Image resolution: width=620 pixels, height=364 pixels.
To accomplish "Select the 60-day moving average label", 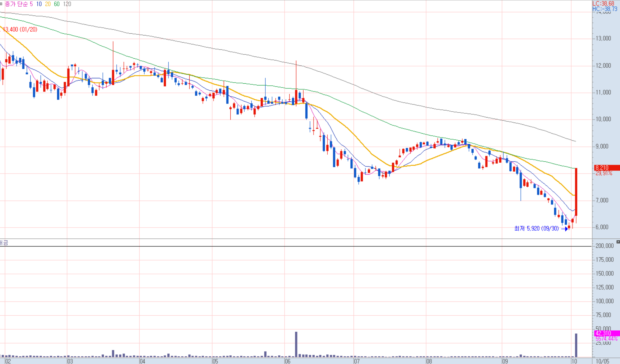I will click(x=57, y=4).
